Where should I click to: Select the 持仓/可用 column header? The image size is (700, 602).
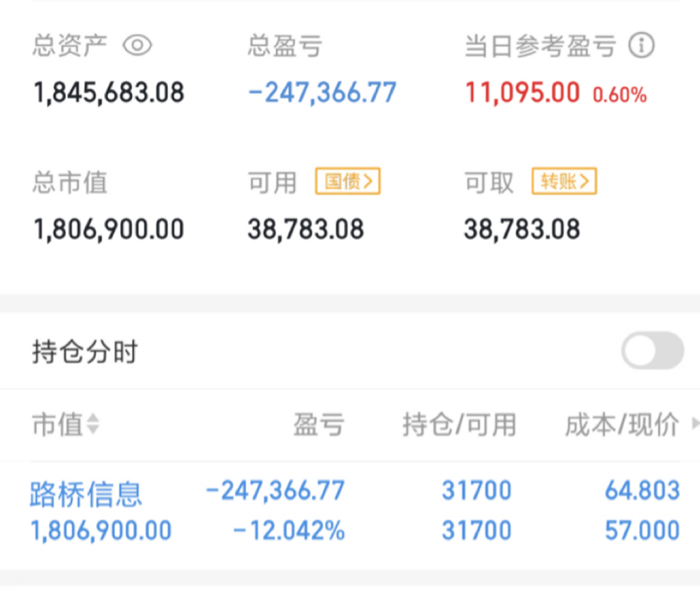(459, 425)
